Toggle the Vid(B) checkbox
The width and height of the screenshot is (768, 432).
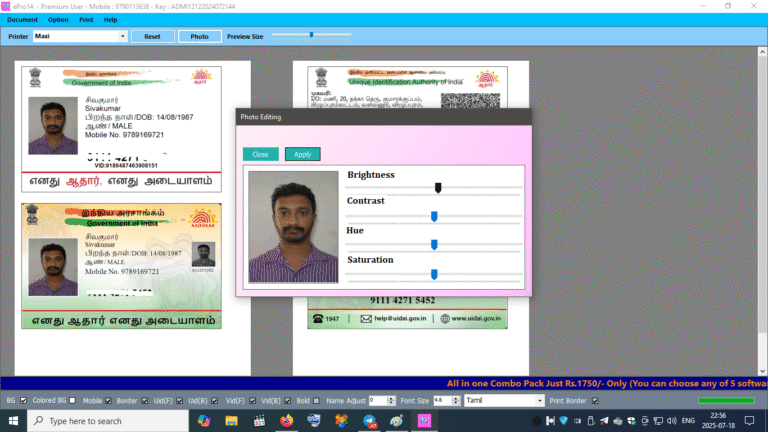click(288, 401)
